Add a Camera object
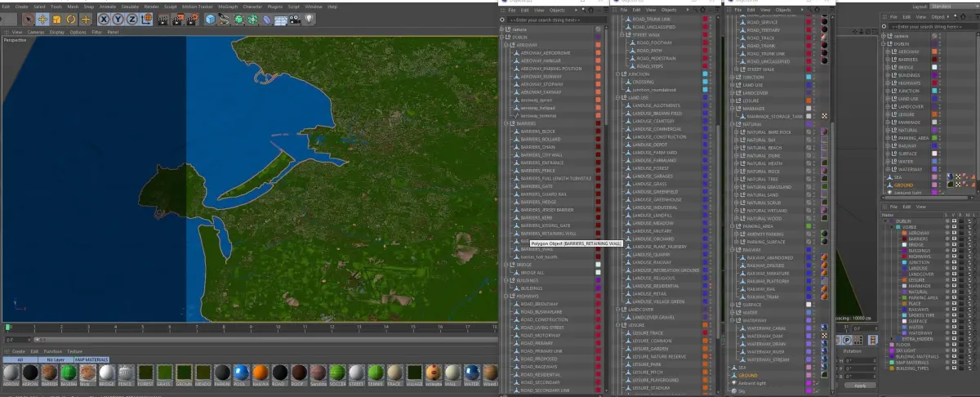 point(294,19)
